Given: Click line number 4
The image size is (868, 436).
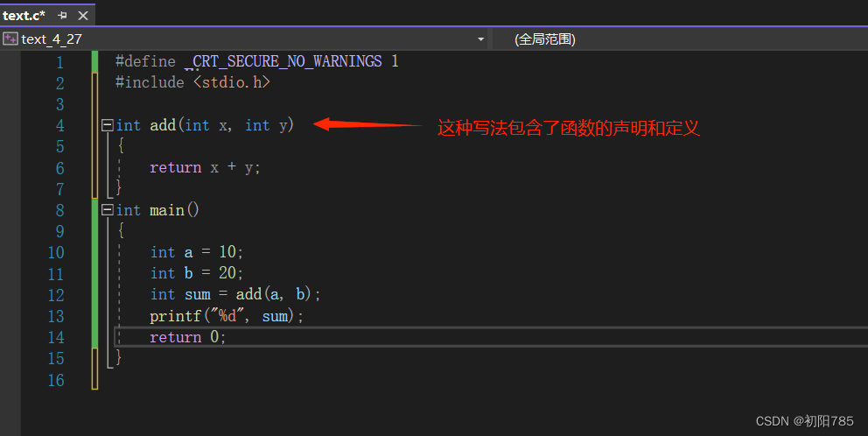Looking at the screenshot, I should coord(59,125).
